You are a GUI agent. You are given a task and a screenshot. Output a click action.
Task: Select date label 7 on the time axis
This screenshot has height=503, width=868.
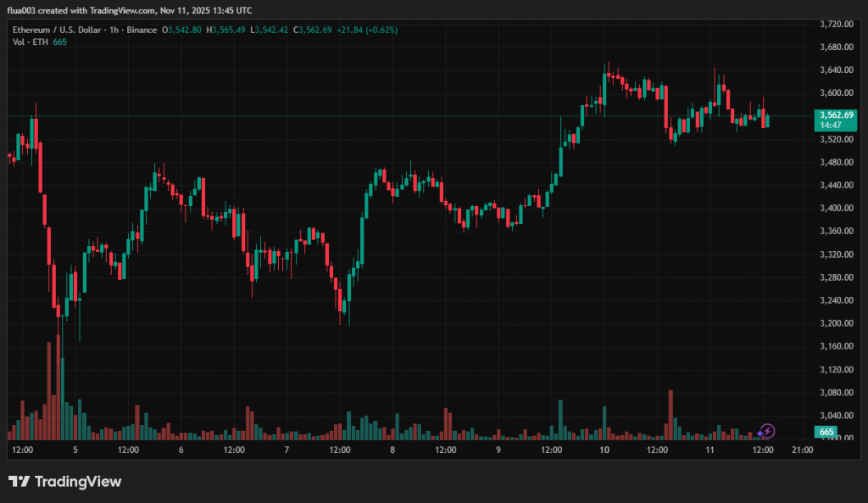[287, 450]
